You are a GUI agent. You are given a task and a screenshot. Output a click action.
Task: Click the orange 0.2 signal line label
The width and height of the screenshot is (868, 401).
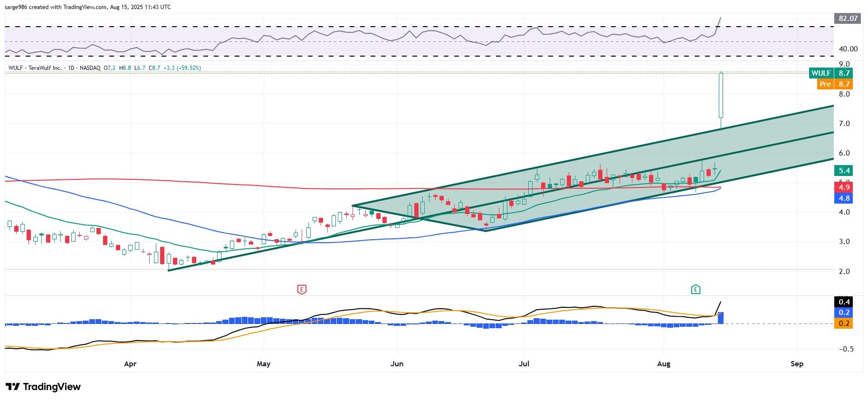[x=844, y=323]
